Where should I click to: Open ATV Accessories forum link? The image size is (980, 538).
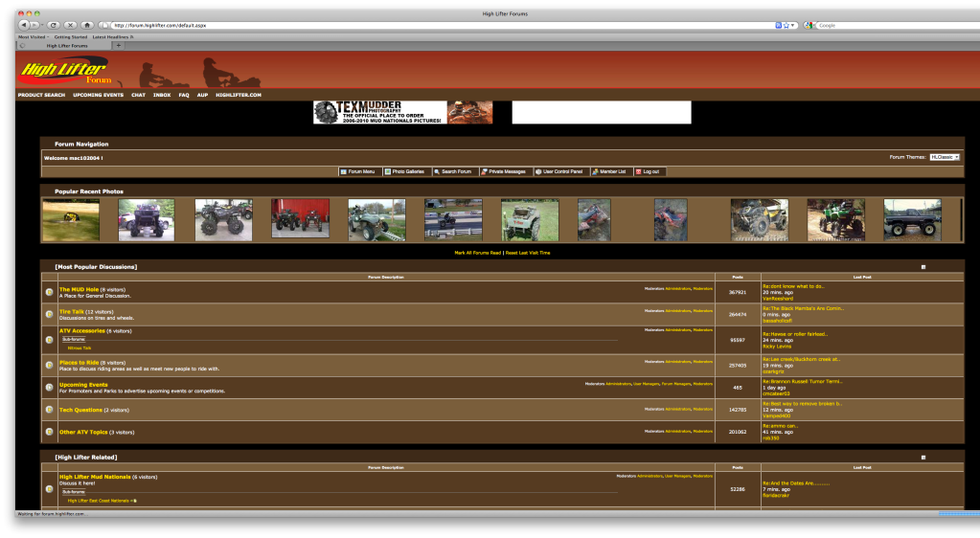[81, 330]
